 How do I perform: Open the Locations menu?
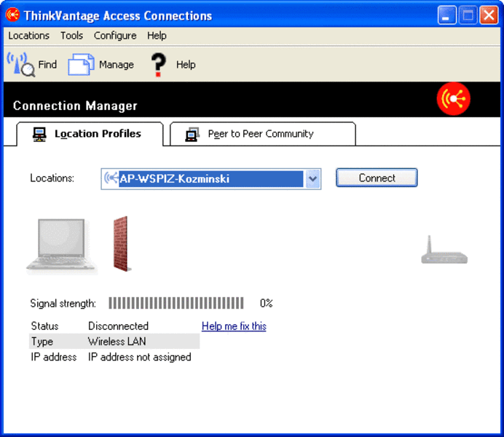(28, 36)
